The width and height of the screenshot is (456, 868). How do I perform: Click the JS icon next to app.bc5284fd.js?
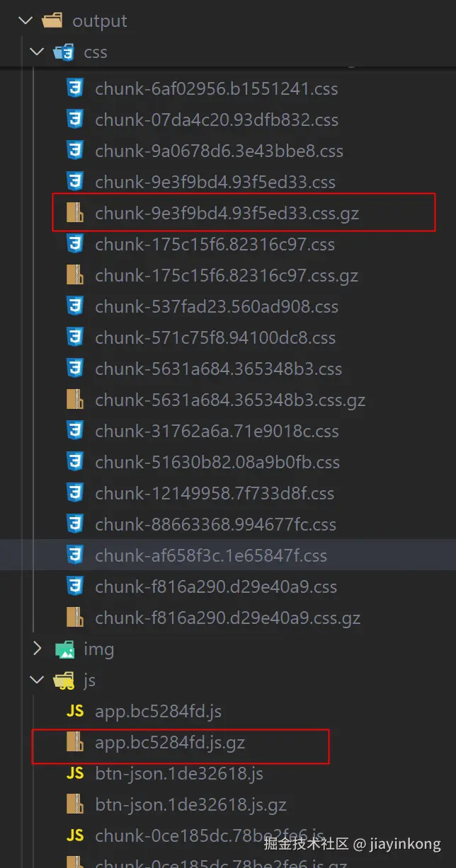coord(75,711)
